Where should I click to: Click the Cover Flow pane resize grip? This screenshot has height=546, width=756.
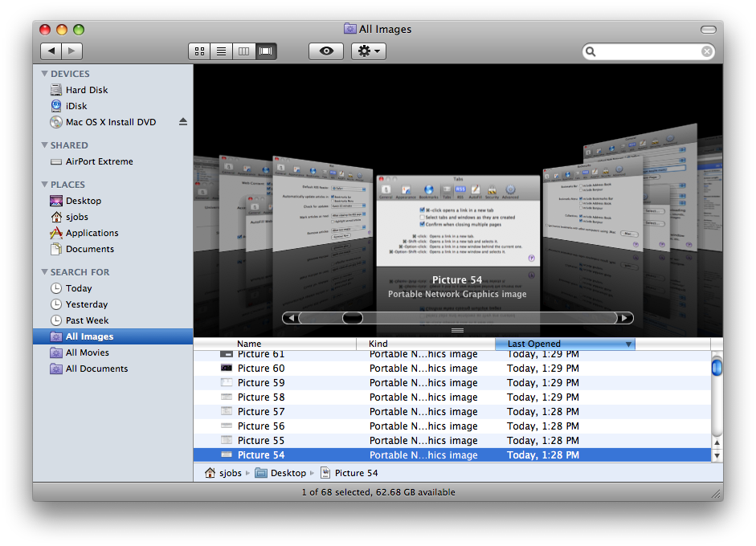coord(458,330)
